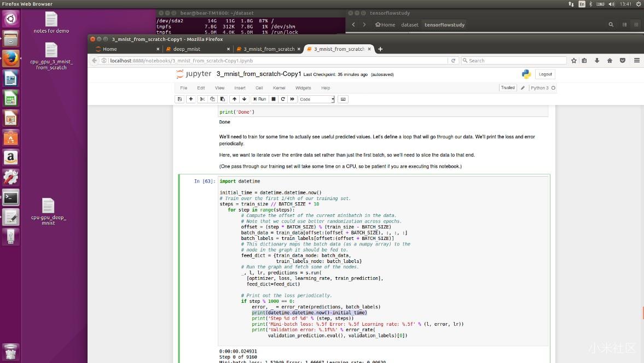The height and width of the screenshot is (363, 644).
Task: Open the Help menu in Jupyter
Action: (326, 88)
